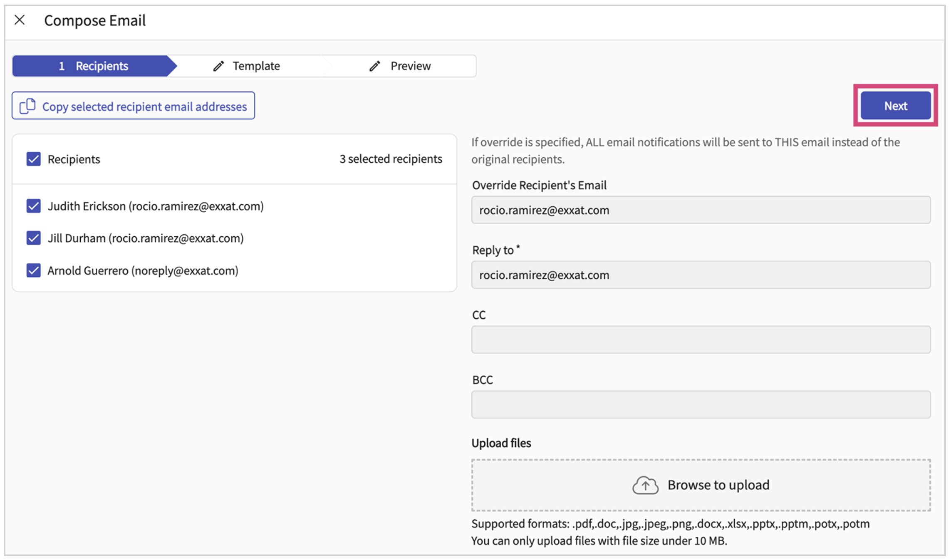Click the pencil icon on Template step

coord(218,66)
